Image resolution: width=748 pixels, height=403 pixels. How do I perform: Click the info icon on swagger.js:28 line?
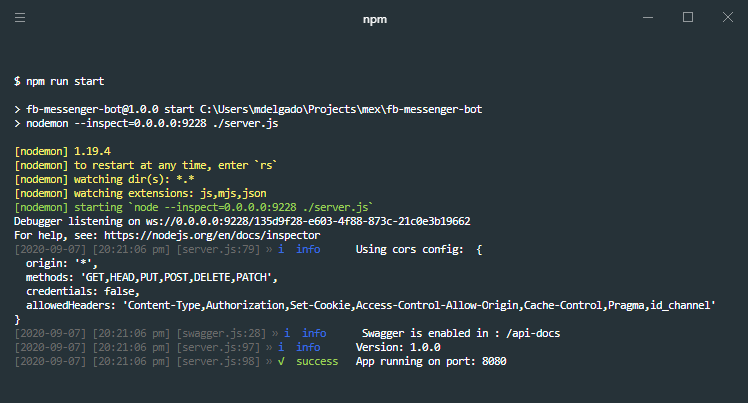tap(287, 333)
